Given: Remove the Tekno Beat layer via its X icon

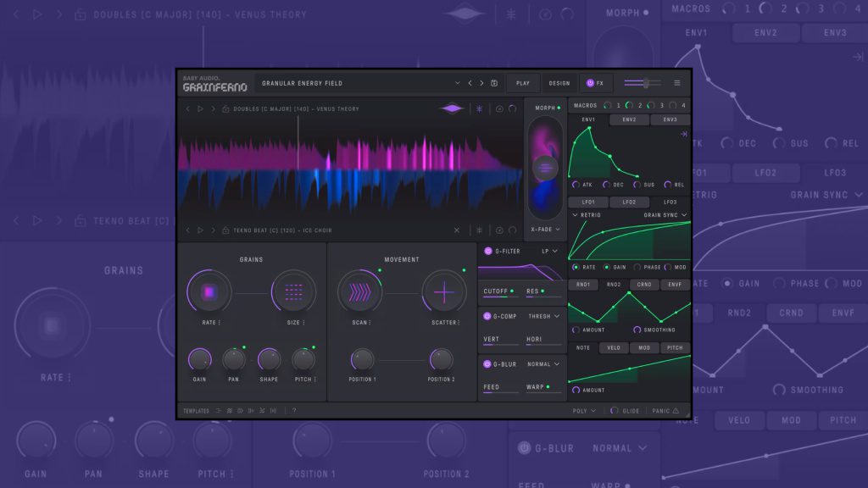Looking at the screenshot, I should (457, 230).
